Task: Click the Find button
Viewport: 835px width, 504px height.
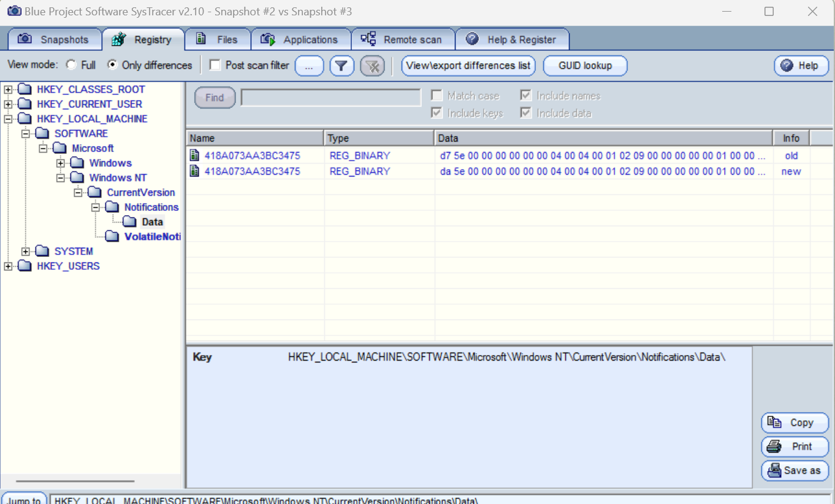Action: (x=215, y=97)
